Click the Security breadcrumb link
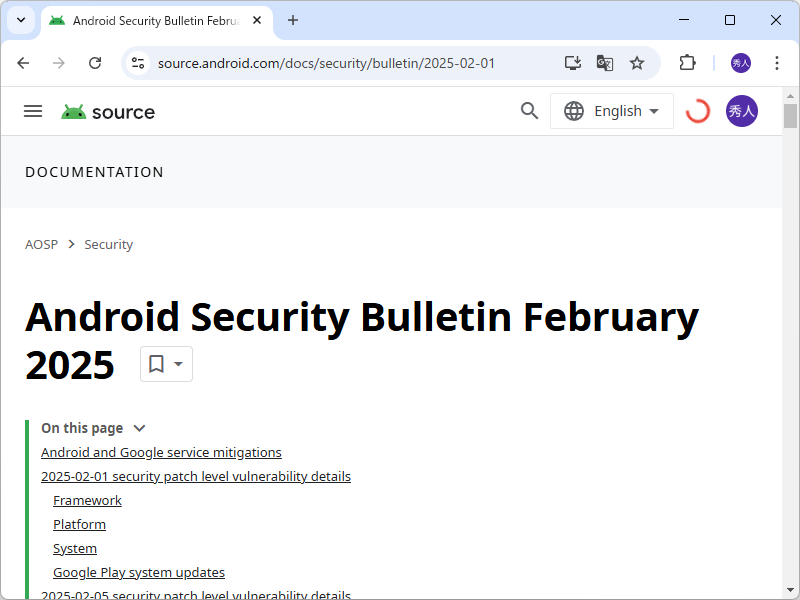800x600 pixels. coord(108,244)
